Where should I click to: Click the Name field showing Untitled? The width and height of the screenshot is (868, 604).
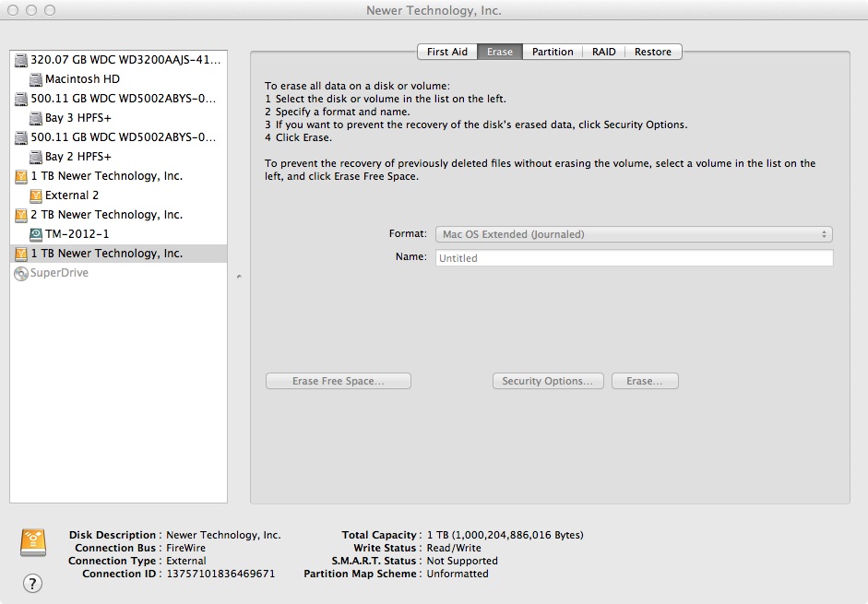point(634,258)
